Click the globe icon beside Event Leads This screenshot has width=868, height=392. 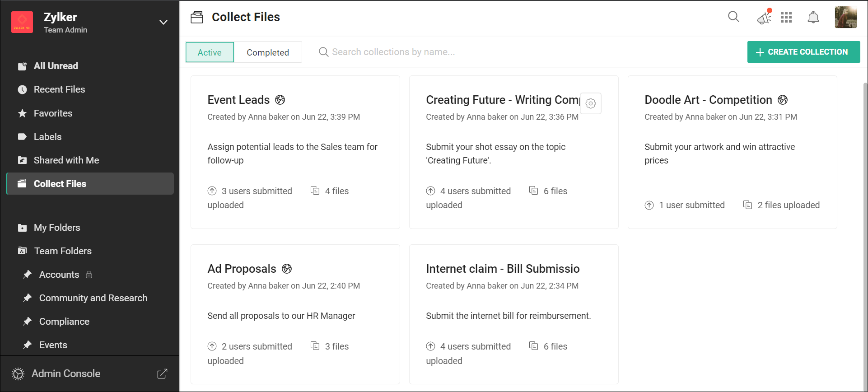point(280,100)
